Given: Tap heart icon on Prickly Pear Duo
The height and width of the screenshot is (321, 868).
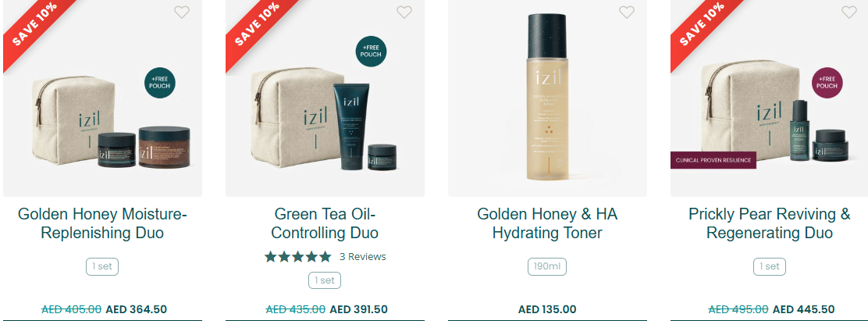Looking at the screenshot, I should (x=849, y=12).
